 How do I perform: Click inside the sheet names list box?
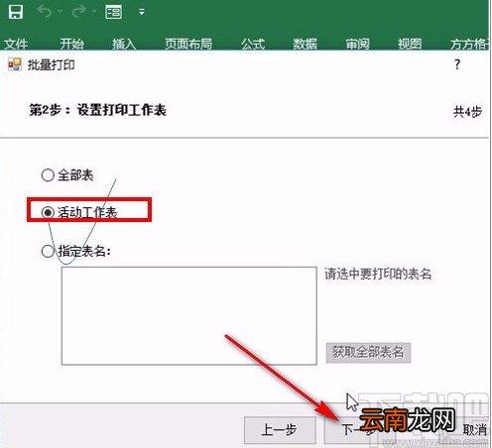(189, 316)
